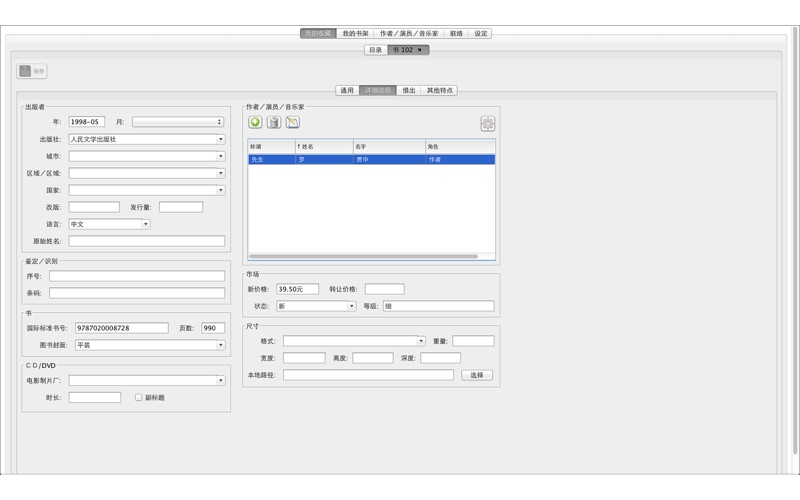Screen dimensions: 800x500
Task: Click the 页数 field showing 990
Action: tap(213, 328)
